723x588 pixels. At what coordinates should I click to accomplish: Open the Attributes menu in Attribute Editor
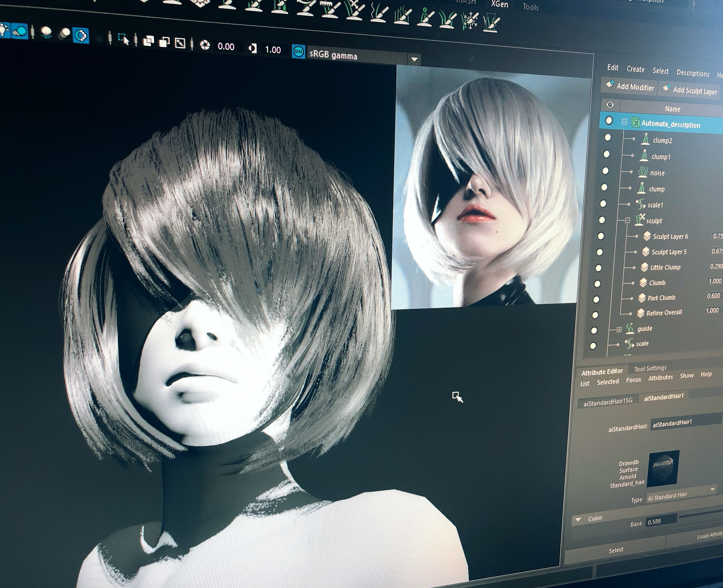pyautogui.click(x=660, y=377)
